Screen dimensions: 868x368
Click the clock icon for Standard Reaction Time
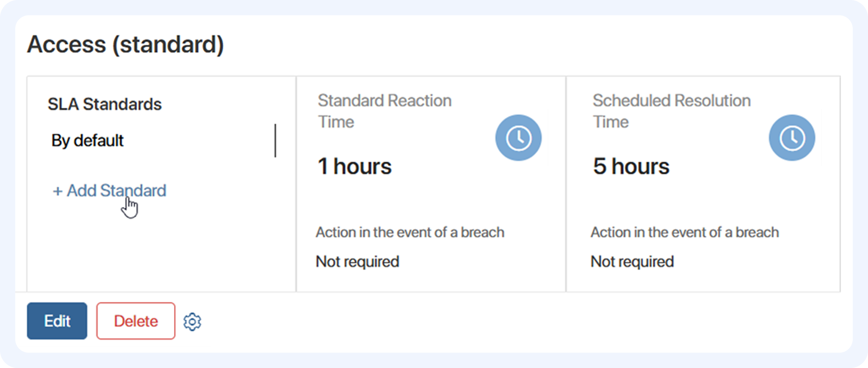518,138
